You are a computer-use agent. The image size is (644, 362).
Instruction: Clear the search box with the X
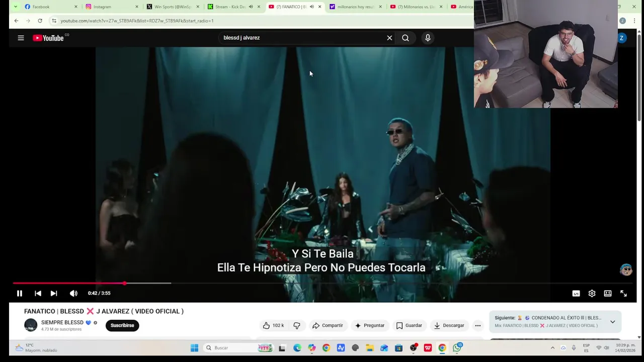click(x=389, y=38)
